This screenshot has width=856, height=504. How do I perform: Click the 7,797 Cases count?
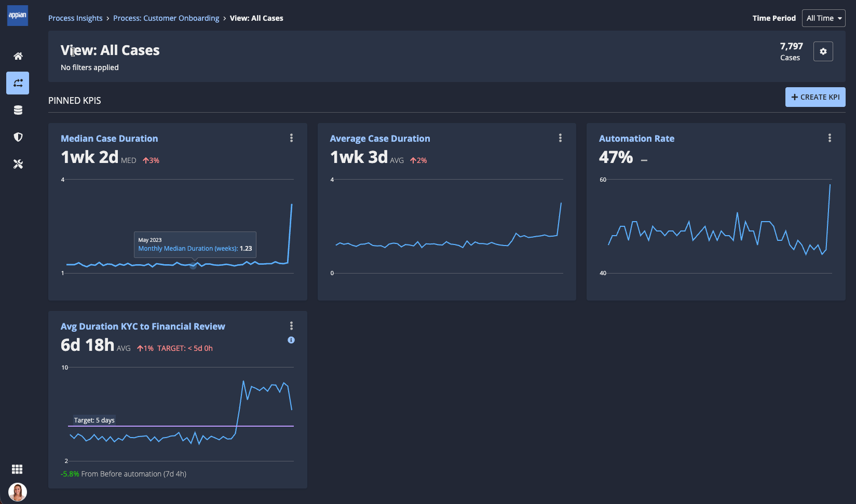point(791,51)
